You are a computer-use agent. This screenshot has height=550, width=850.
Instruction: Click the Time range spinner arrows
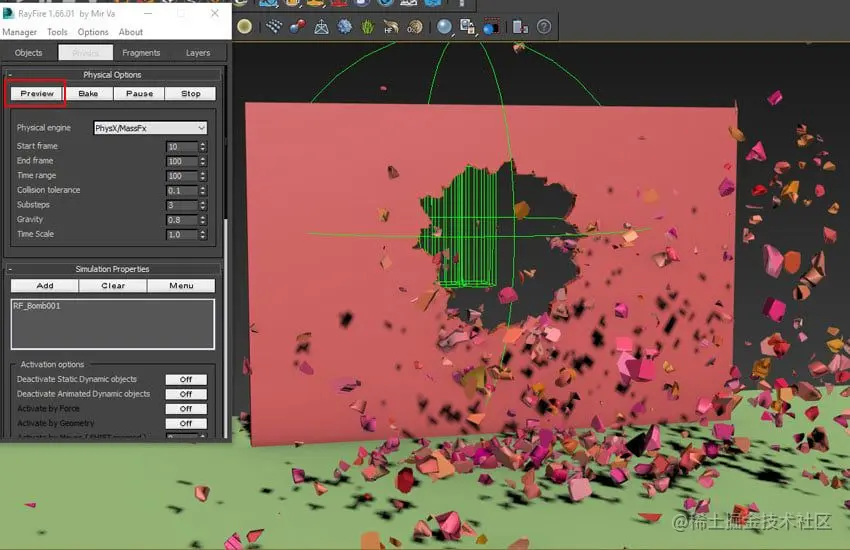tap(203, 176)
